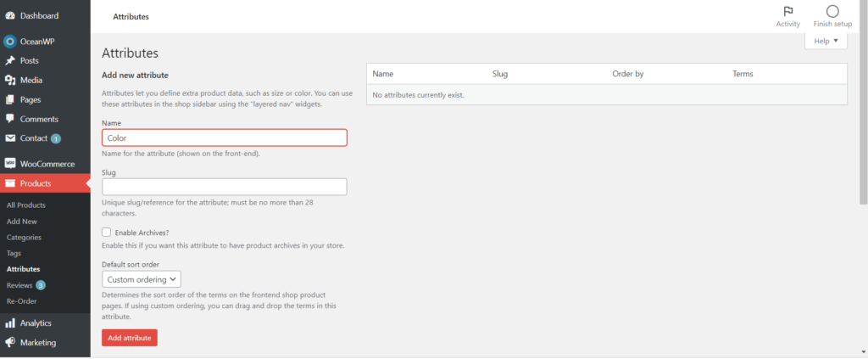
Task: Open the Activity flag icon
Action: (787, 11)
